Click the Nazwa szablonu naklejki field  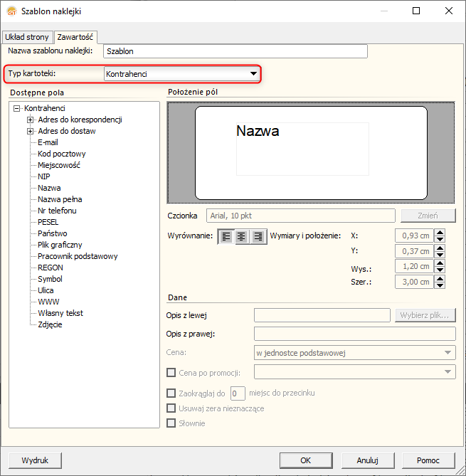(235, 51)
